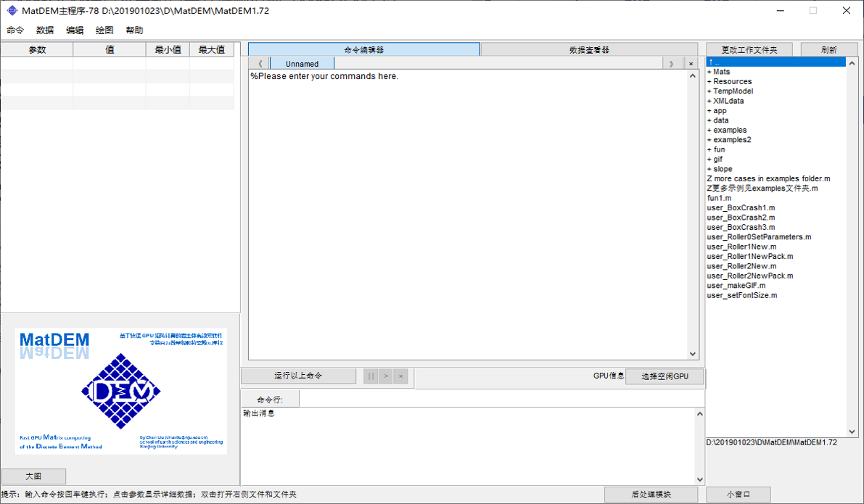Expand the Resources folder
The image size is (864, 504).
(775, 81)
